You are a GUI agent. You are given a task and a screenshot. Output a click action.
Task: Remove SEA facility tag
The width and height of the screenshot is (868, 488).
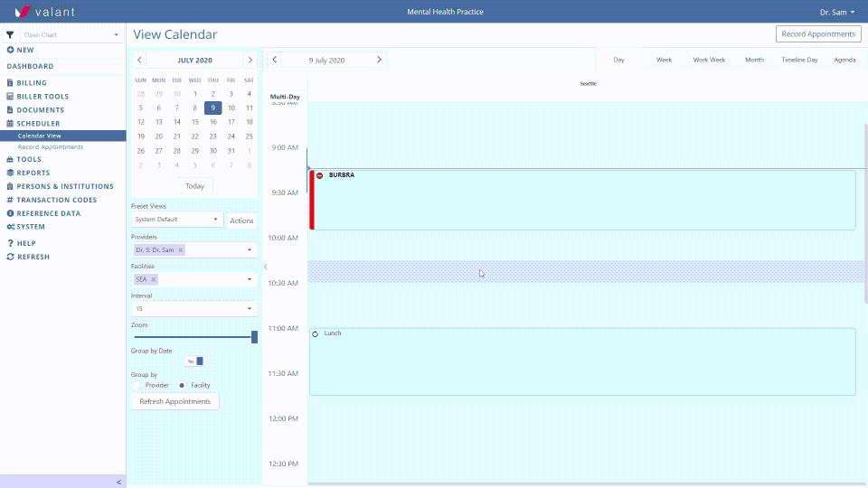click(x=154, y=279)
